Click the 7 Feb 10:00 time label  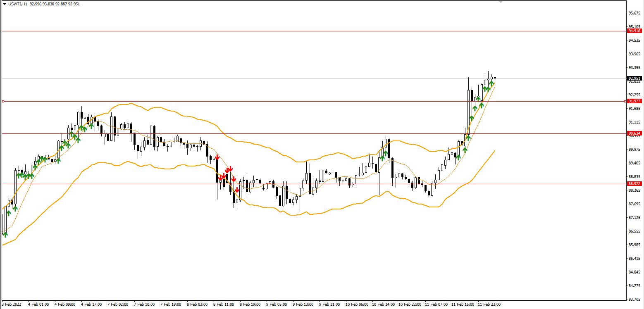coord(144,304)
